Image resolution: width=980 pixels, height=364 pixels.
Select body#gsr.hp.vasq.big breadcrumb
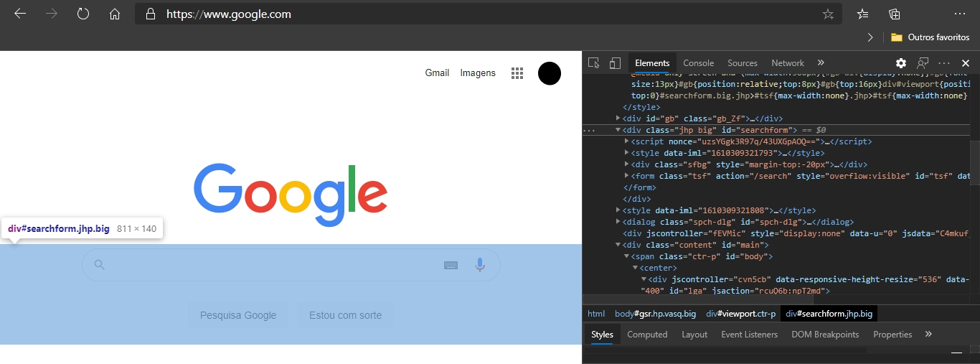tap(655, 314)
